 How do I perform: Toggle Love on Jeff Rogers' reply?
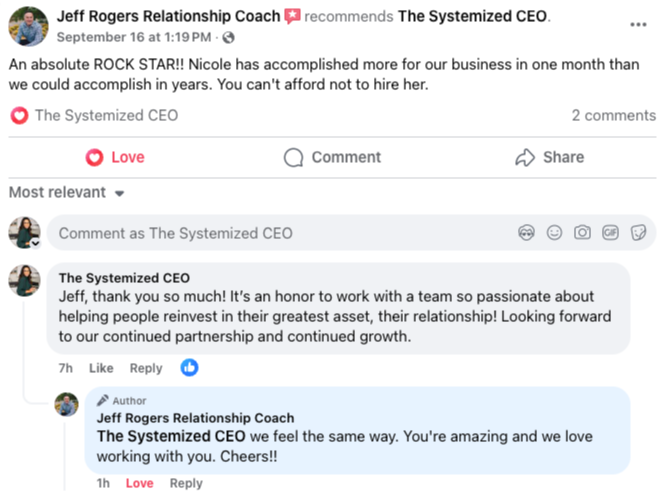click(x=139, y=483)
